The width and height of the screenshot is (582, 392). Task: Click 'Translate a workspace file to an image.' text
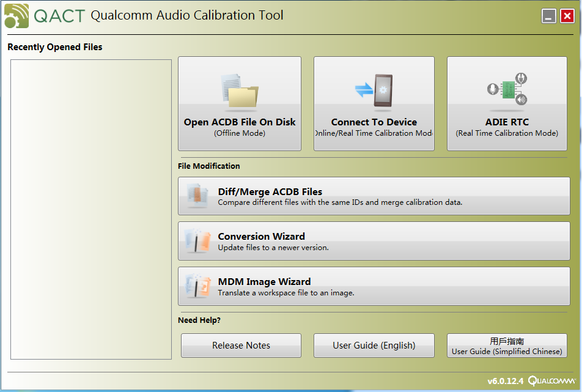pyautogui.click(x=286, y=293)
